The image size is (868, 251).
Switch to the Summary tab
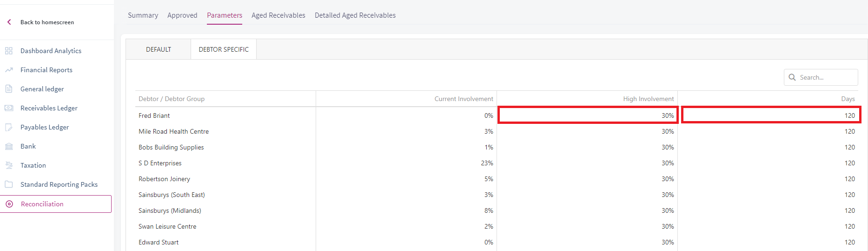pyautogui.click(x=143, y=15)
